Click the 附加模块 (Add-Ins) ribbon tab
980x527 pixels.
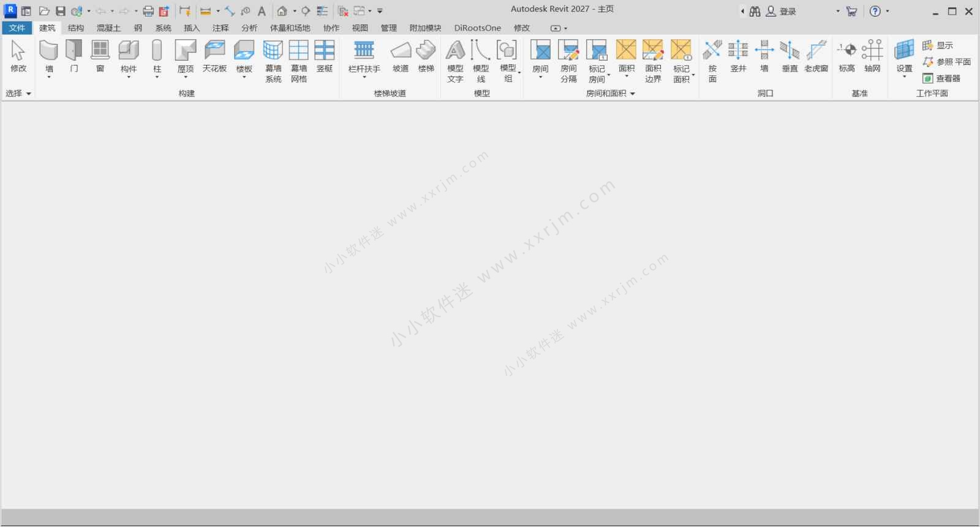click(x=425, y=28)
